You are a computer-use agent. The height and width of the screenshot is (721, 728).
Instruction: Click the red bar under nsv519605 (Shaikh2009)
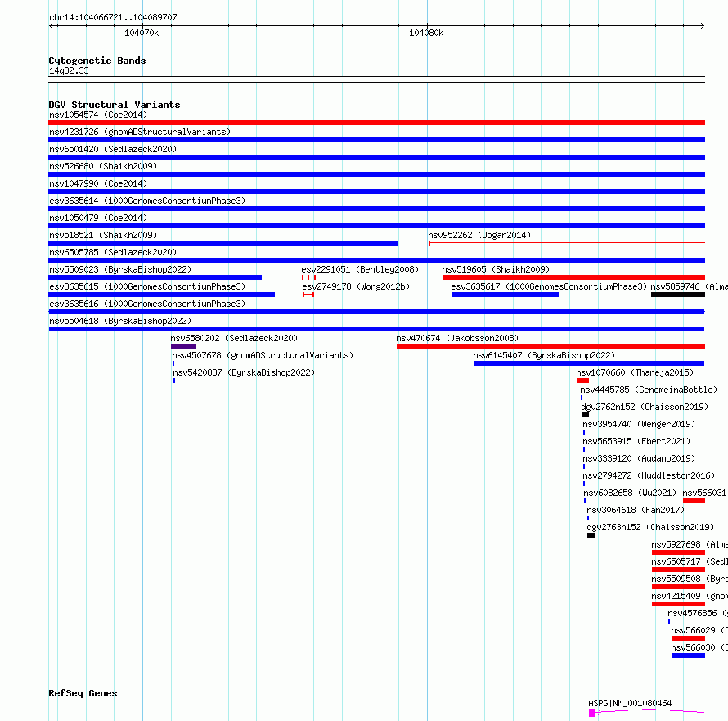(x=574, y=277)
